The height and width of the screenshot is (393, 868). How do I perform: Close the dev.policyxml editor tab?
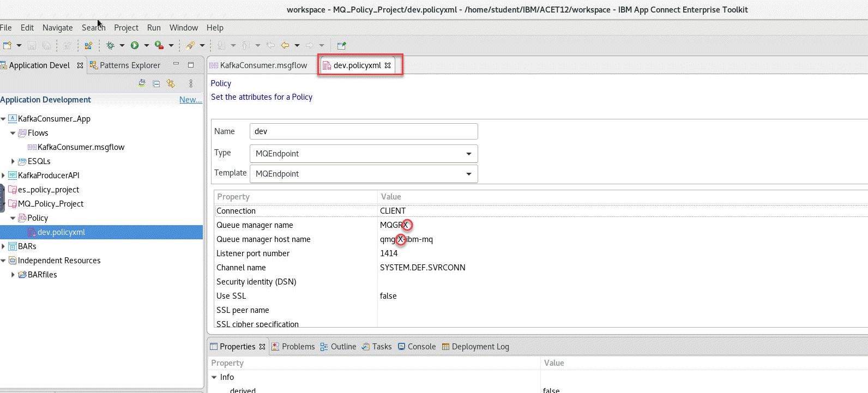(388, 65)
